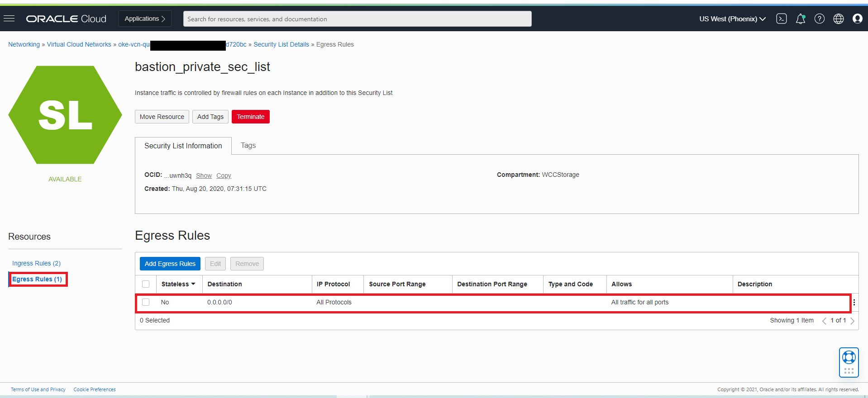Click the Edit rules button
Image resolution: width=868 pixels, height=398 pixels.
215,264
